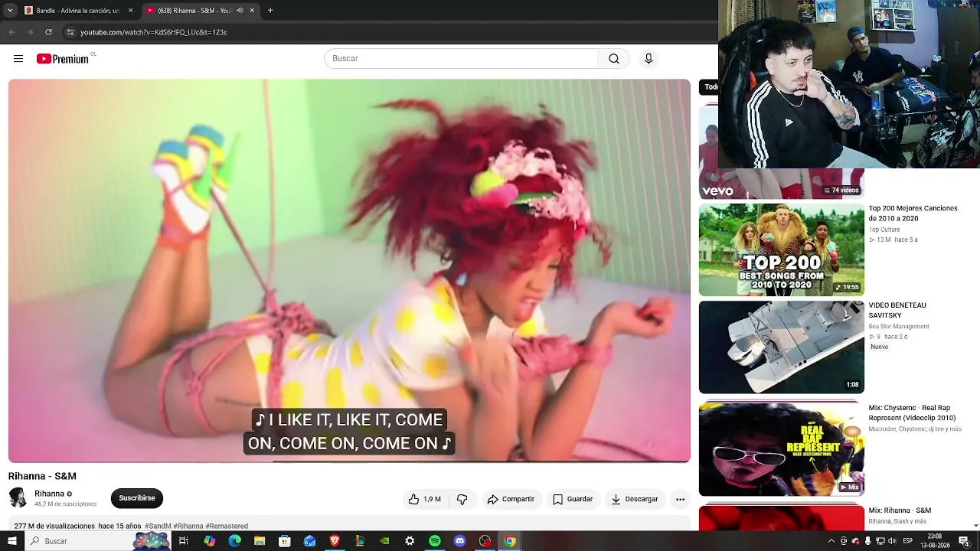Open Discord from the taskbar

[x=459, y=541]
